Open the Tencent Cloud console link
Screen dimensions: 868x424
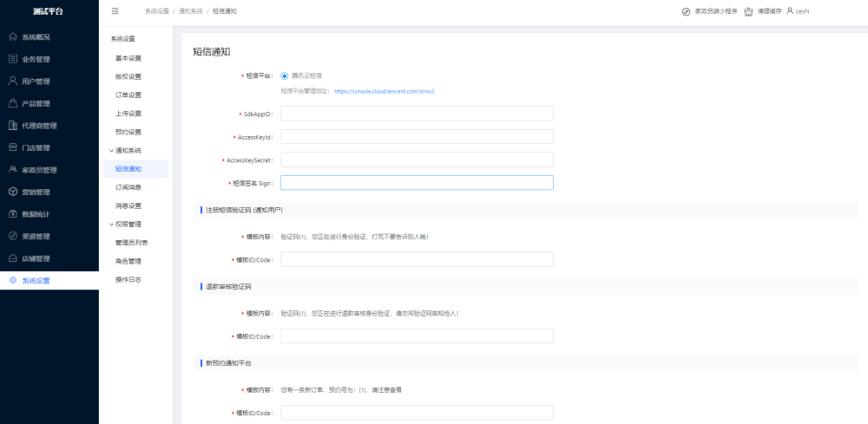point(385,91)
